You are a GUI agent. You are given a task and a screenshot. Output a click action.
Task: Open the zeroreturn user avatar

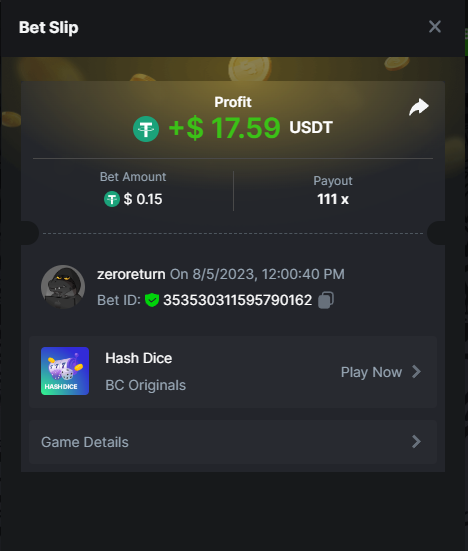pos(63,287)
